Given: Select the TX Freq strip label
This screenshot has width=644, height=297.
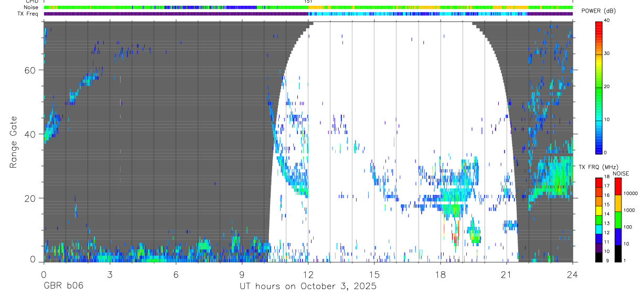Looking at the screenshot, I should click(29, 14).
